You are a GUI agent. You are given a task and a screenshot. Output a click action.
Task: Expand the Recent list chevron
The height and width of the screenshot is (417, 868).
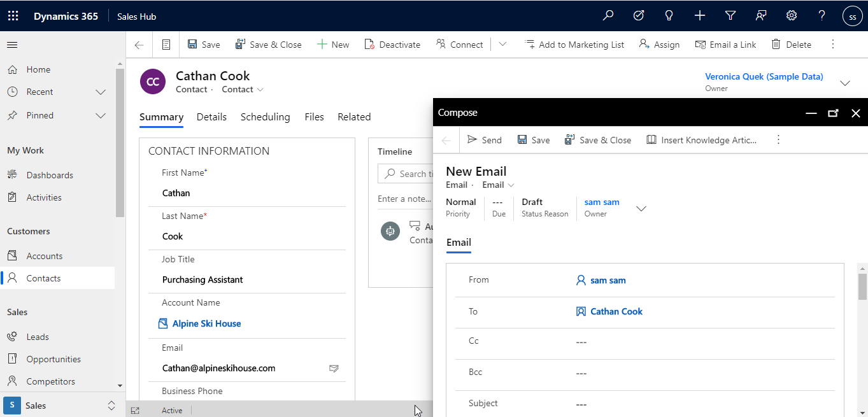pyautogui.click(x=101, y=92)
